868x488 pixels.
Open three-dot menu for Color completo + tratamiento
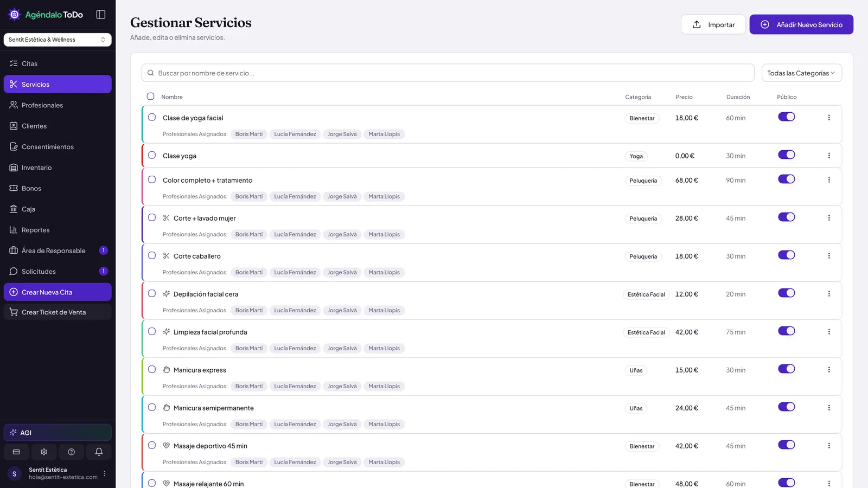coord(829,180)
